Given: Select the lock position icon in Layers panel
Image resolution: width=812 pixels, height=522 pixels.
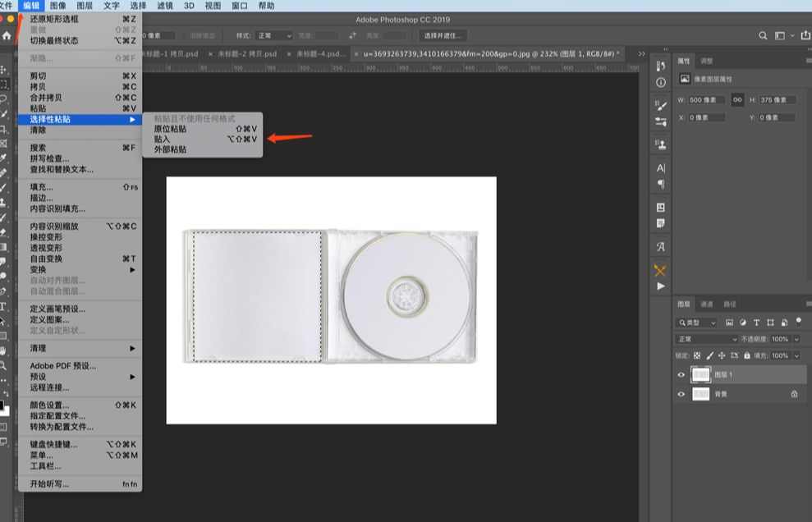Looking at the screenshot, I should [722, 355].
